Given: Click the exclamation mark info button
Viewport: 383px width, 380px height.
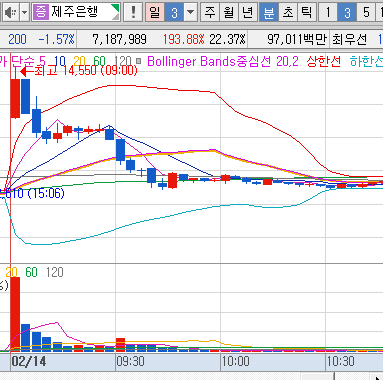Looking at the screenshot, I should coord(133,12).
